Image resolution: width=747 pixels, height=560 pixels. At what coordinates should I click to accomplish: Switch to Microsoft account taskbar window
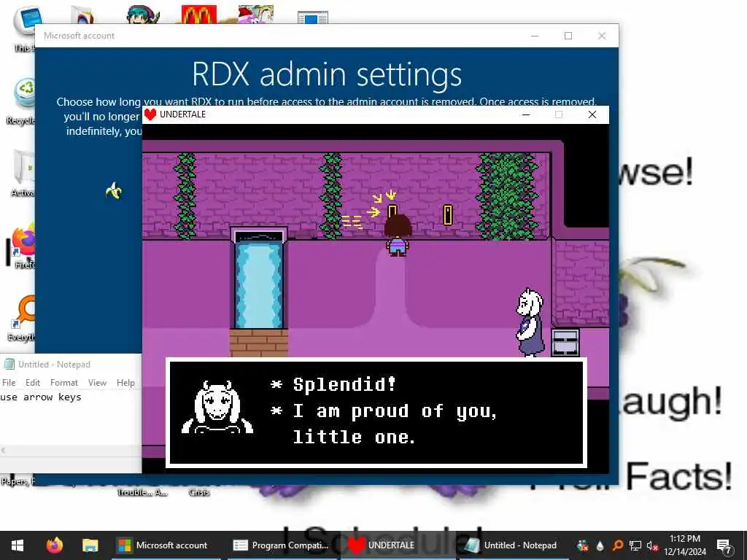[166, 545]
